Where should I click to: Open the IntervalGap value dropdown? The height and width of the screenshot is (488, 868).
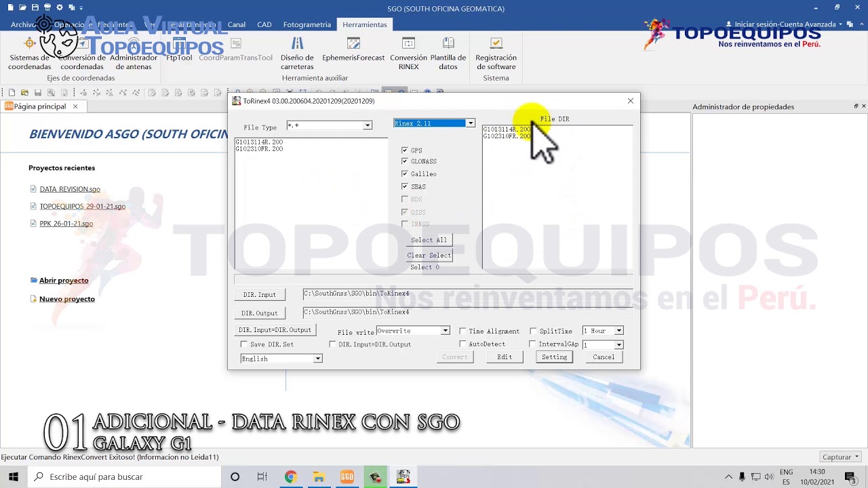[x=618, y=345]
